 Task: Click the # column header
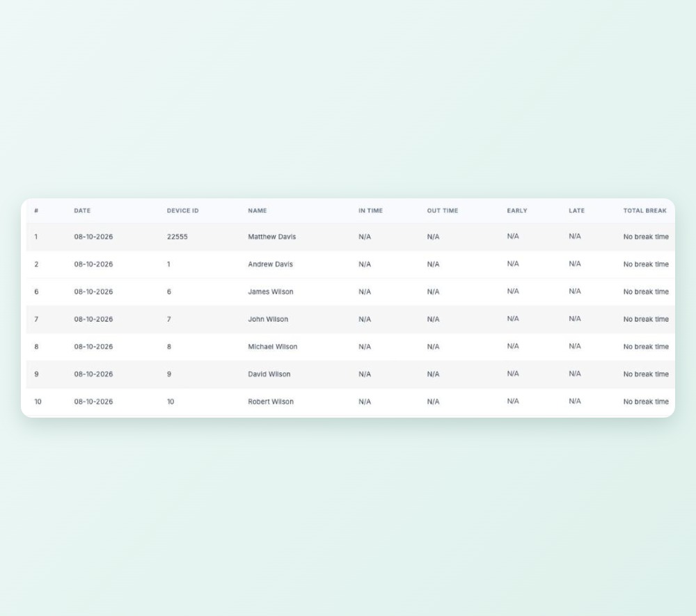point(36,211)
